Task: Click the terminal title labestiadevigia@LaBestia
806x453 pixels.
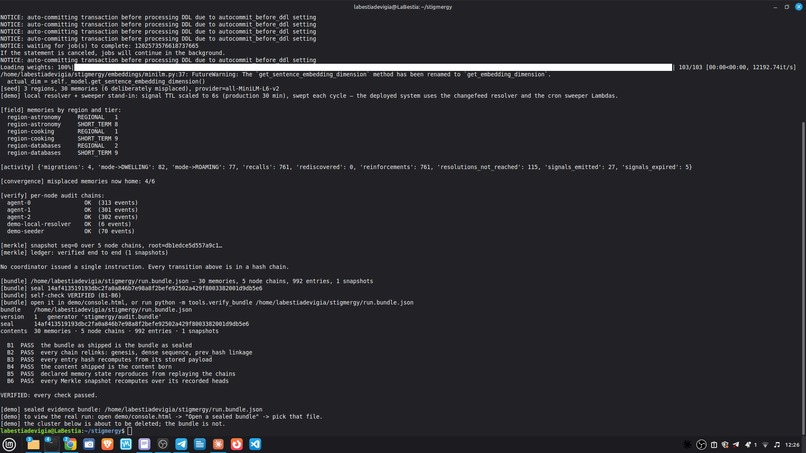Action: coord(402,7)
